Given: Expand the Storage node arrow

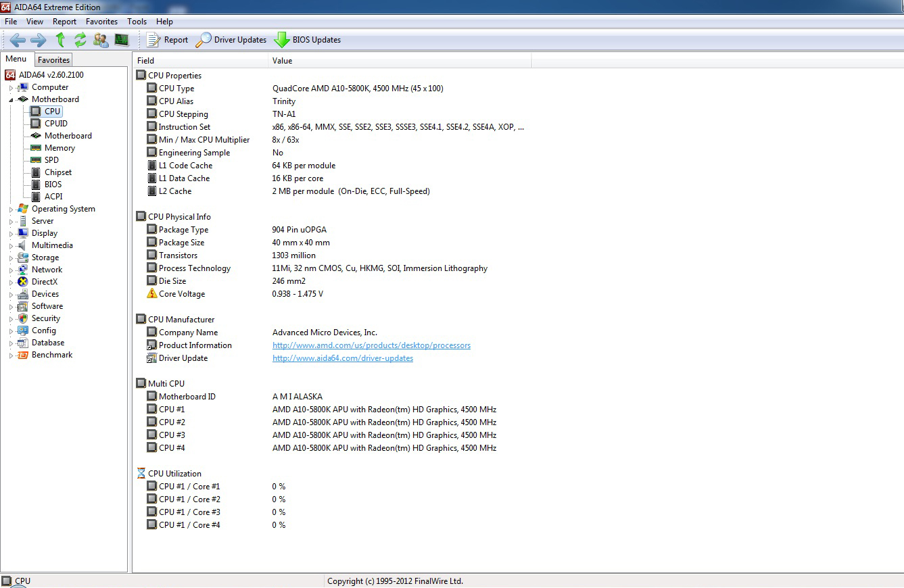Looking at the screenshot, I should tap(11, 258).
